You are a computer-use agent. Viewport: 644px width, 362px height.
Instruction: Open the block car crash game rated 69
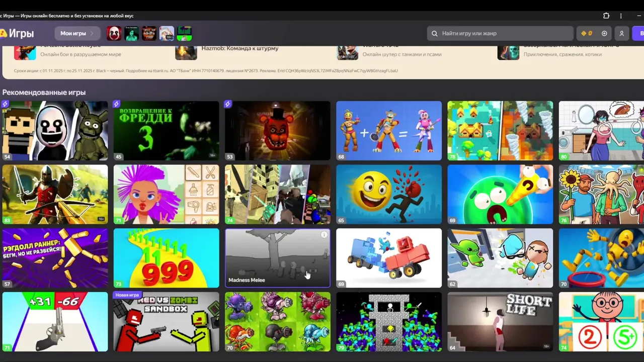pos(389,258)
